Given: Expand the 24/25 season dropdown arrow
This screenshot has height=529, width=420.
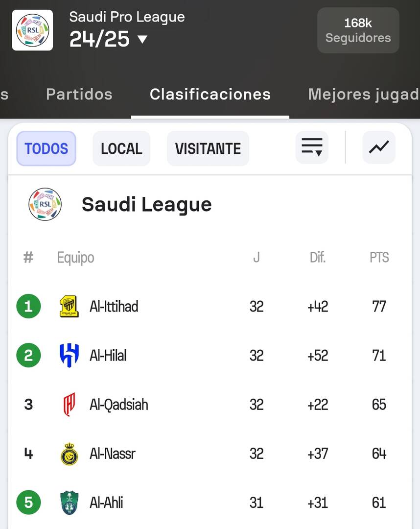Looking at the screenshot, I should pos(142,40).
